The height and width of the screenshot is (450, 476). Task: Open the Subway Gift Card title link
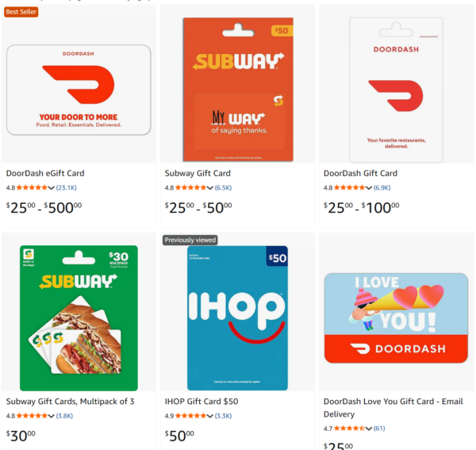point(198,173)
